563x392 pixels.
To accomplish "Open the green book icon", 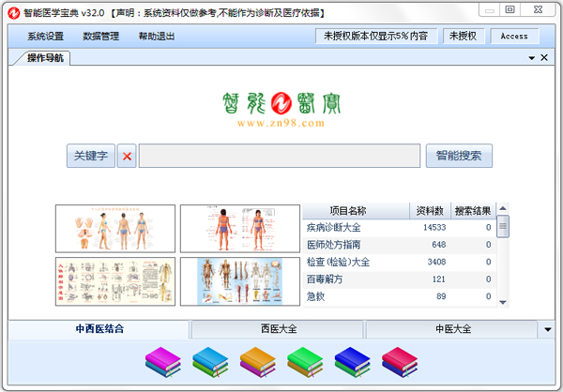I will point(304,361).
